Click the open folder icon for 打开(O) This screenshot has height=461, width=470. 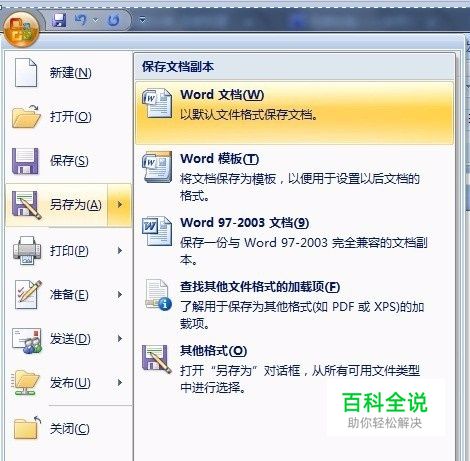[26, 117]
